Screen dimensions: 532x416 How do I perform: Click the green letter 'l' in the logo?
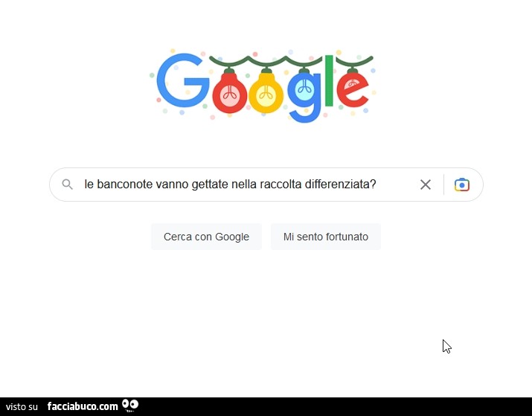coord(328,81)
